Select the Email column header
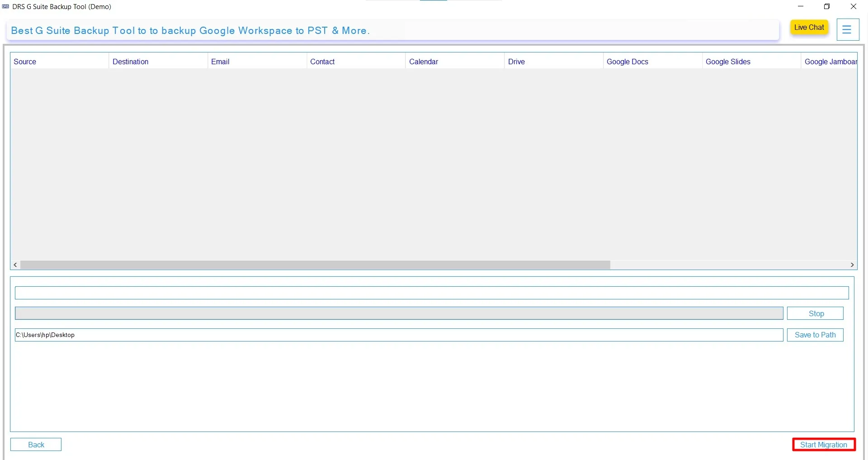This screenshot has width=868, height=460. click(x=257, y=62)
